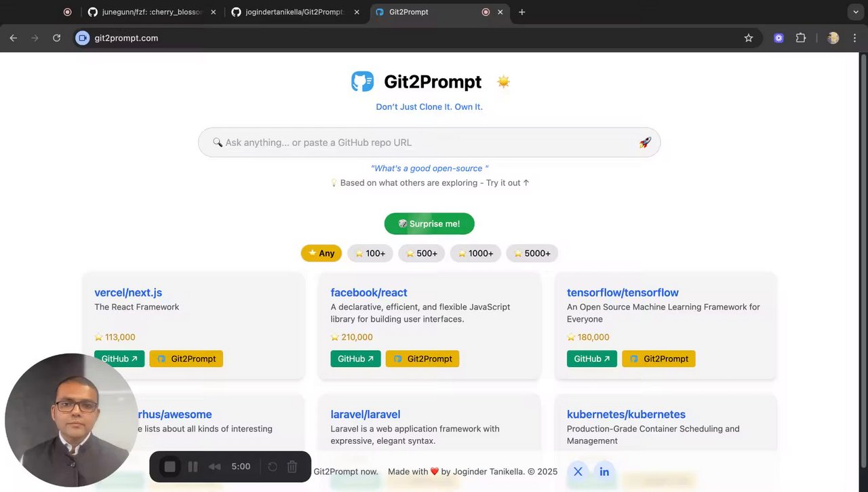Click the rocket submit icon in search bar
The image size is (868, 492).
coord(645,143)
